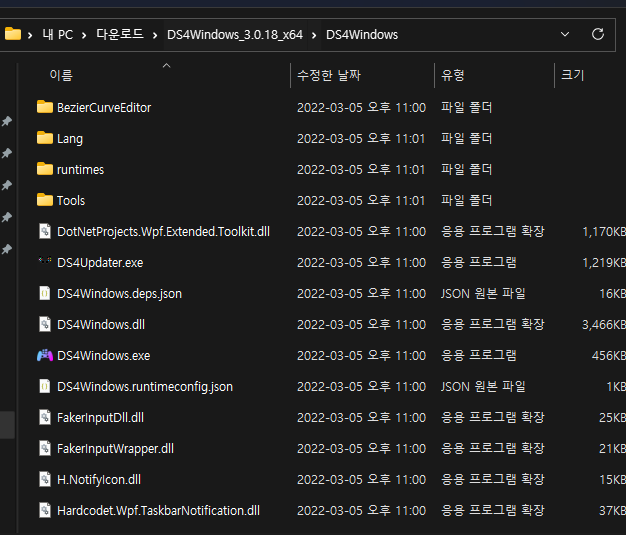The height and width of the screenshot is (535, 626).
Task: Click the 16KB size value
Action: pyautogui.click(x=612, y=294)
